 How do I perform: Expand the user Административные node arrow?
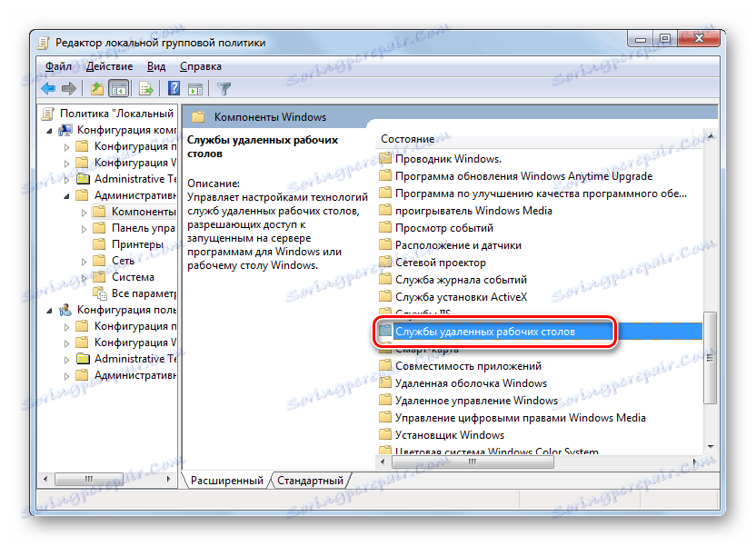66,375
